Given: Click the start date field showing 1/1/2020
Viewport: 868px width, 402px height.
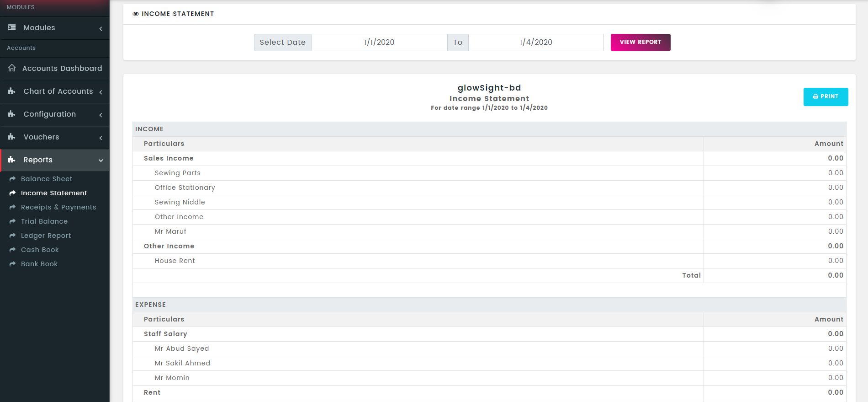Looking at the screenshot, I should 379,43.
